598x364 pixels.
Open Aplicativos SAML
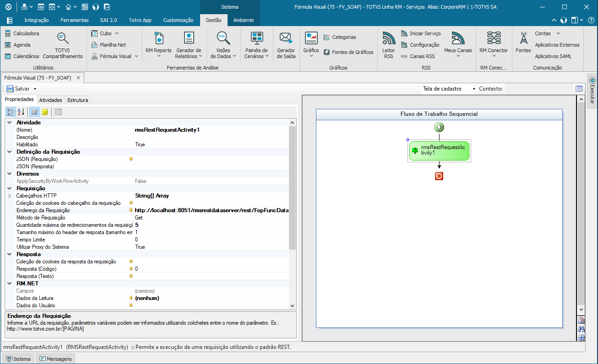(x=553, y=56)
